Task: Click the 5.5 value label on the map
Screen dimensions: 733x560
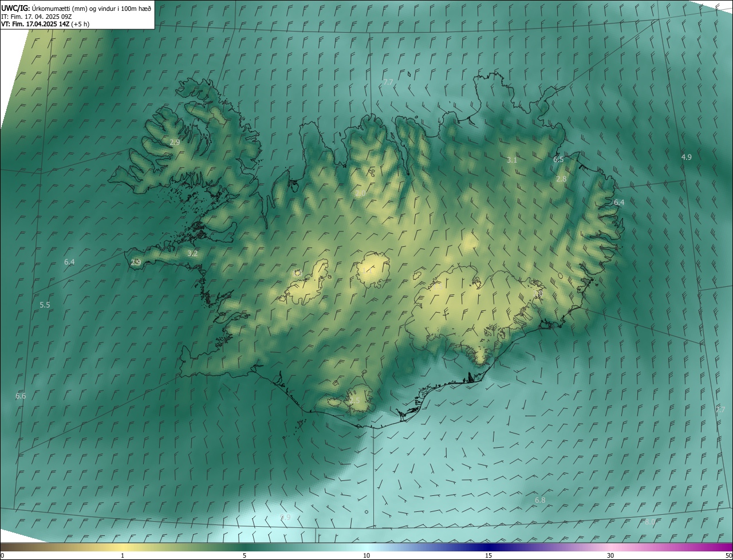Action: (45, 305)
